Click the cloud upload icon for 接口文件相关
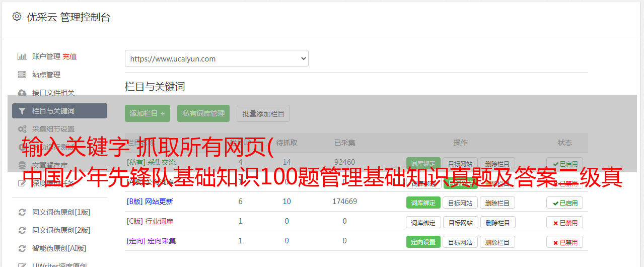644x267 pixels. (22, 93)
